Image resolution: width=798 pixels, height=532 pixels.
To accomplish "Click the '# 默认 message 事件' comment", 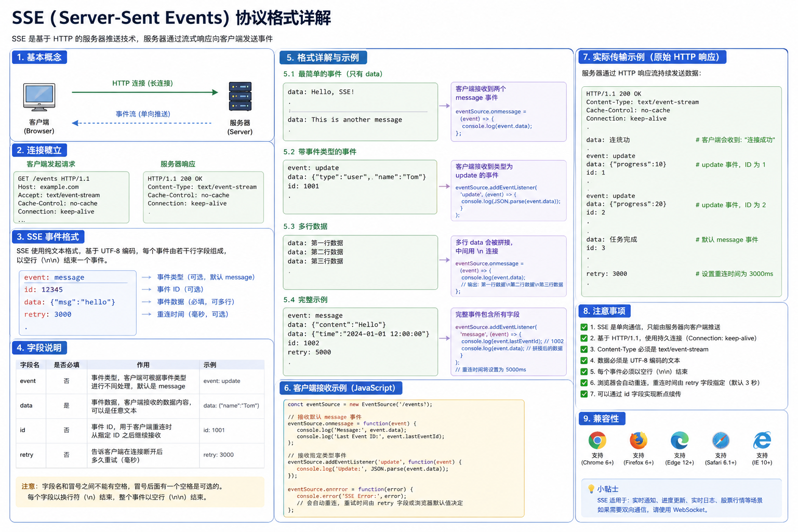I will [727, 240].
